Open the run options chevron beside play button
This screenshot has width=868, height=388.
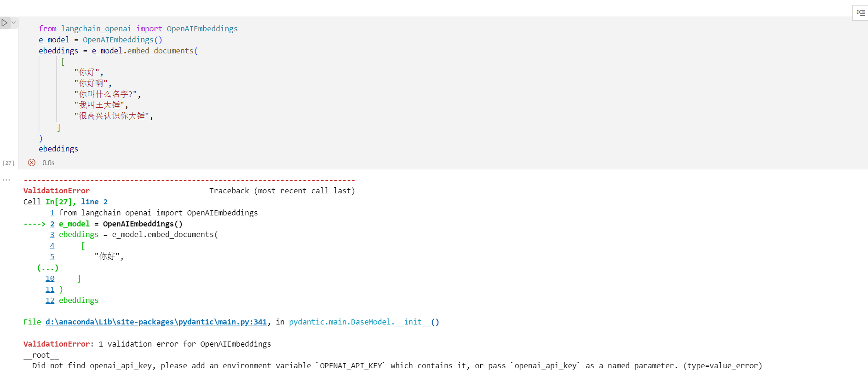14,23
